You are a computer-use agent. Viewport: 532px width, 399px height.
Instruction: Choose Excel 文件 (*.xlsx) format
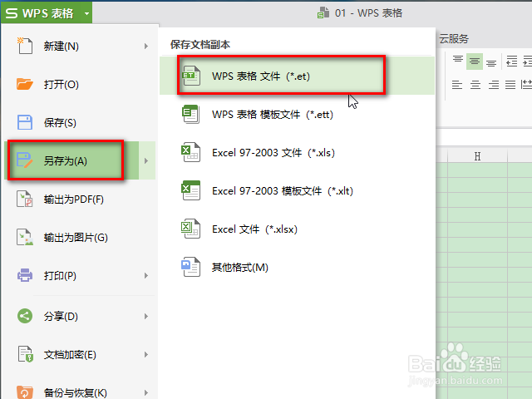point(297,229)
